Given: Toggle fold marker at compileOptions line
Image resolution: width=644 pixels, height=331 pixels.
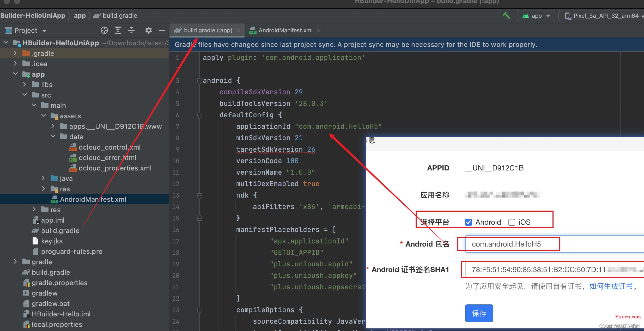Looking at the screenshot, I should tap(200, 310).
